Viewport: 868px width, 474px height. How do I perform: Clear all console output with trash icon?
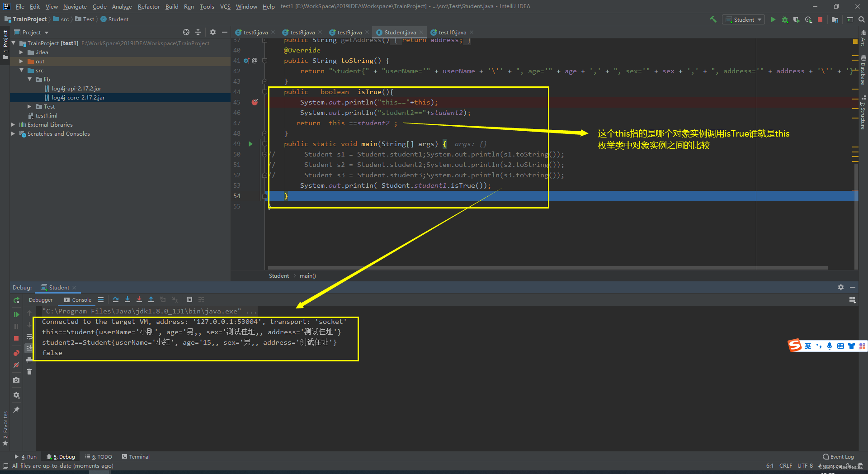(x=29, y=372)
